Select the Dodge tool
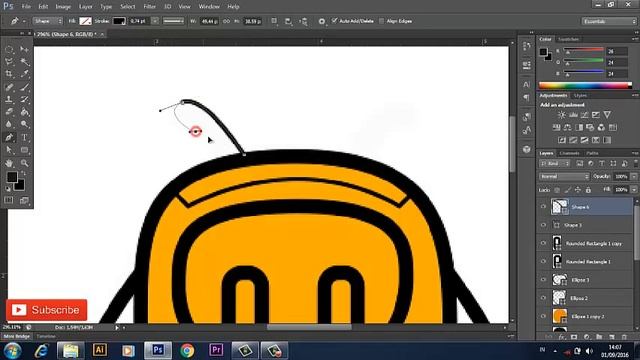640x360 pixels. click(x=24, y=124)
